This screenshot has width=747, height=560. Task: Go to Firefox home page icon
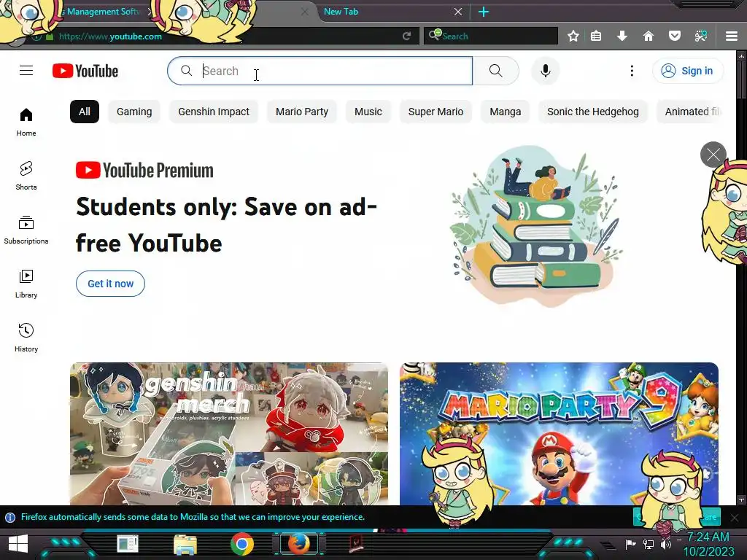pos(648,36)
